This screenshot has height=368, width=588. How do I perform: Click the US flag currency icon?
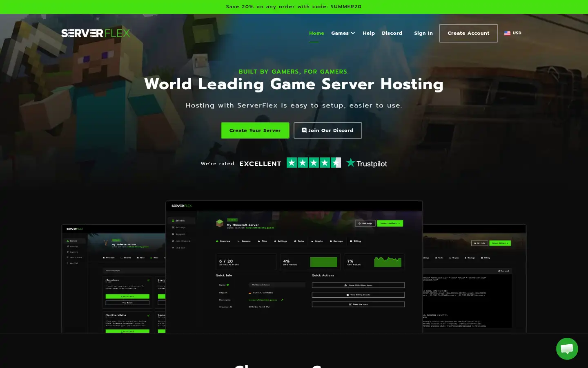coord(507,33)
